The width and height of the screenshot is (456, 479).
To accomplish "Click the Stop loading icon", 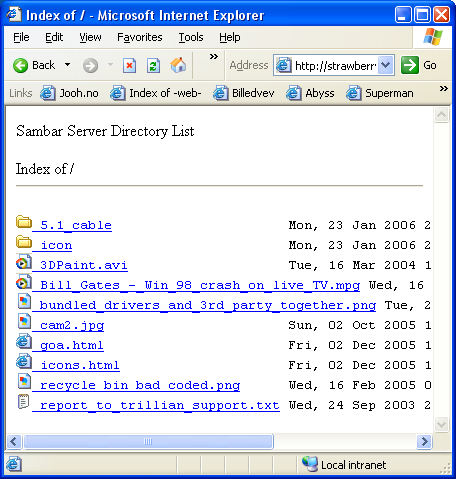I will pos(129,65).
